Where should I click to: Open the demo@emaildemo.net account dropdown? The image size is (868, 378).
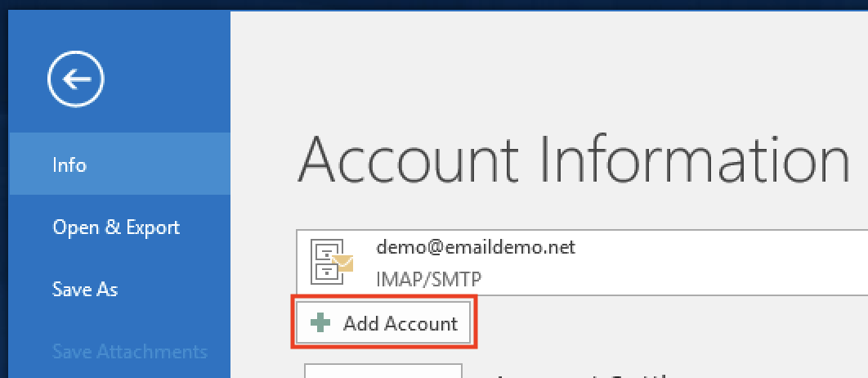pos(582,262)
